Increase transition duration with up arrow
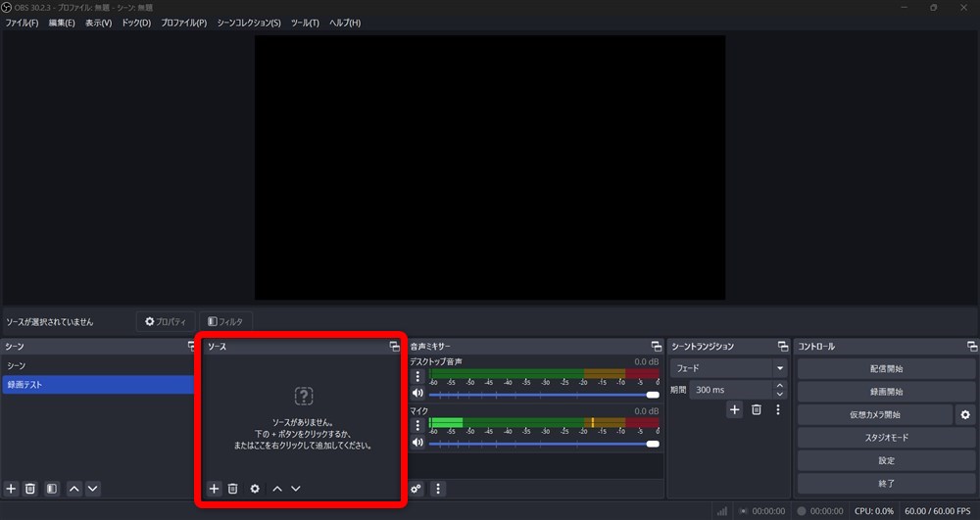 coord(779,385)
